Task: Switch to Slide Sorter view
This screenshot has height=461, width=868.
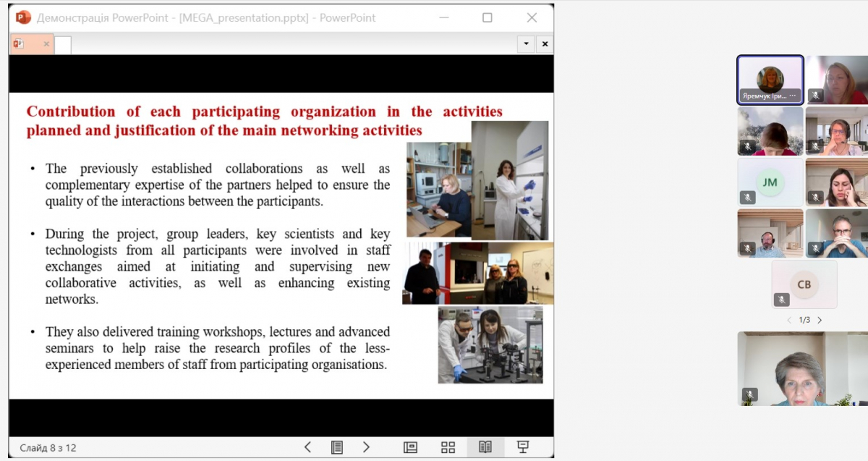Action: pyautogui.click(x=448, y=447)
